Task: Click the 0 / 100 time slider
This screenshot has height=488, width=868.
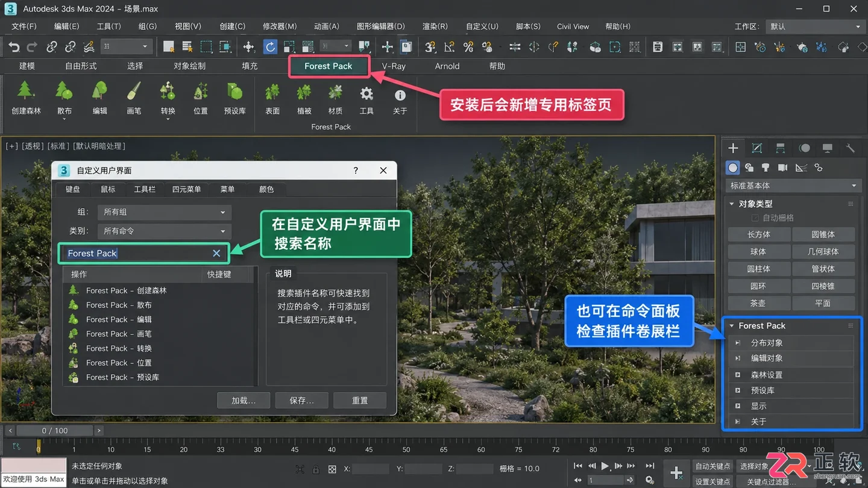Action: [x=55, y=431]
